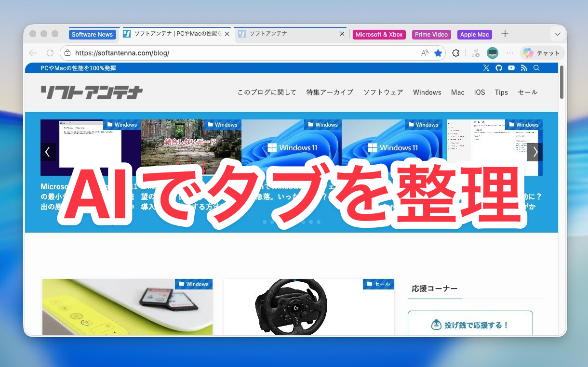588x367 pixels.
Task: Reload the page with refresh icon
Action: coord(50,53)
